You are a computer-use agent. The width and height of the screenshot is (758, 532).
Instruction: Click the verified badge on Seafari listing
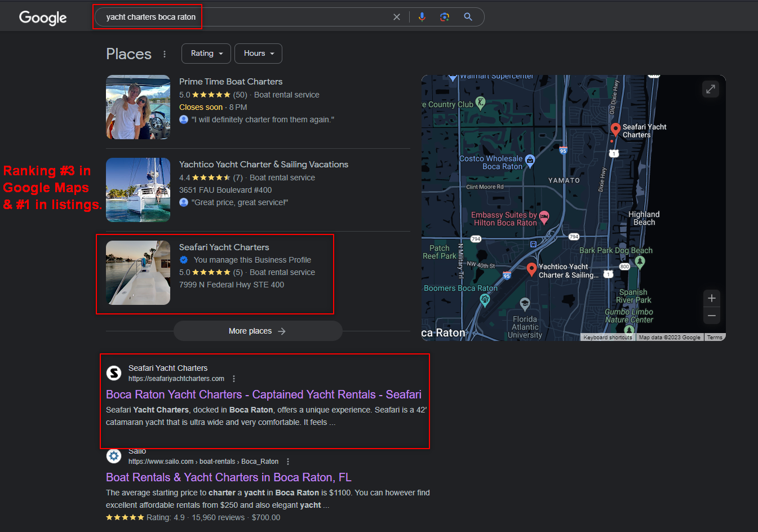tap(184, 260)
